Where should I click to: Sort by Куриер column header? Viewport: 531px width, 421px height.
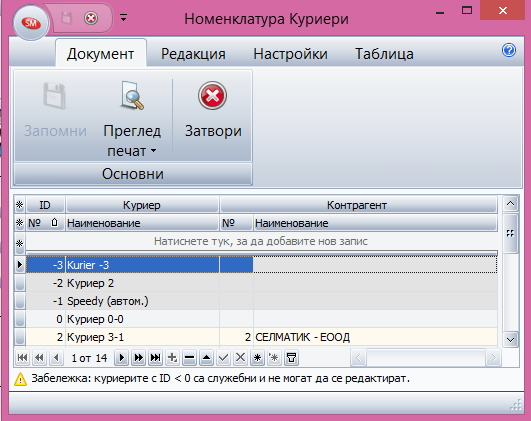click(142, 205)
